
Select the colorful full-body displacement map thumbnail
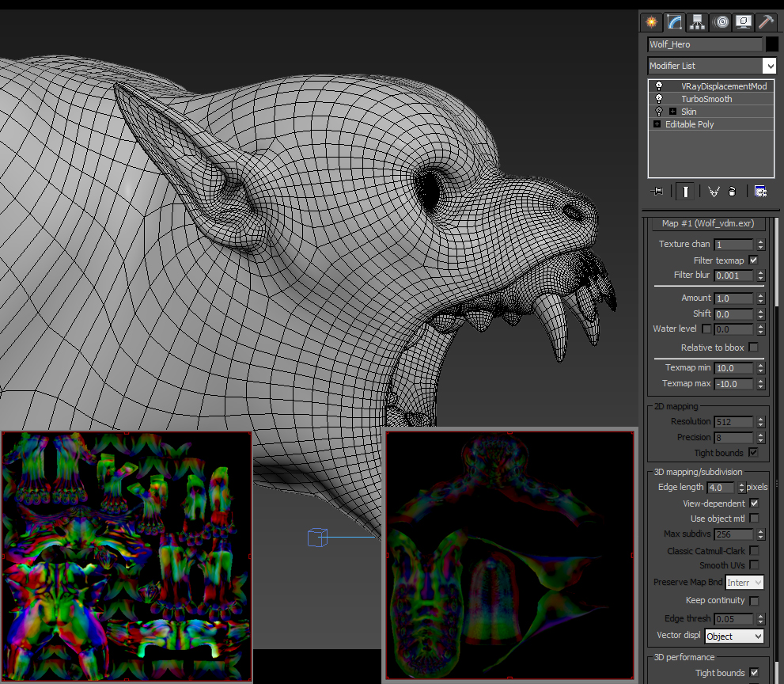tap(127, 556)
